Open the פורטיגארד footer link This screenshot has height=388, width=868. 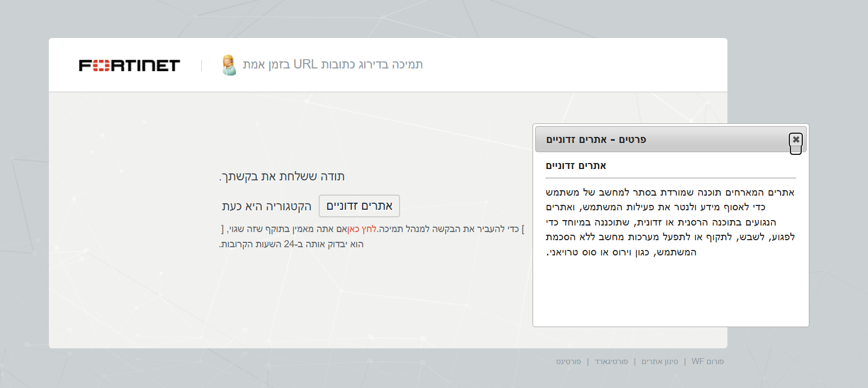611,361
